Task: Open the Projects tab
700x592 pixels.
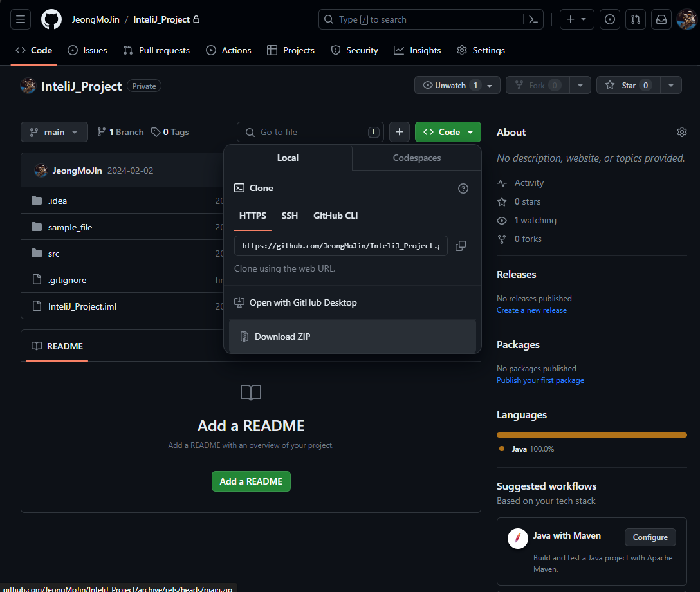Action: point(291,50)
